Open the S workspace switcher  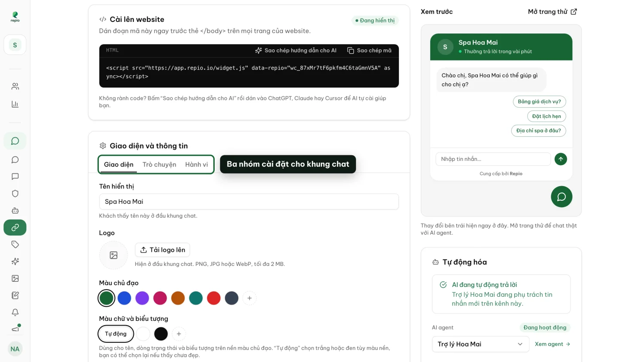tap(15, 45)
